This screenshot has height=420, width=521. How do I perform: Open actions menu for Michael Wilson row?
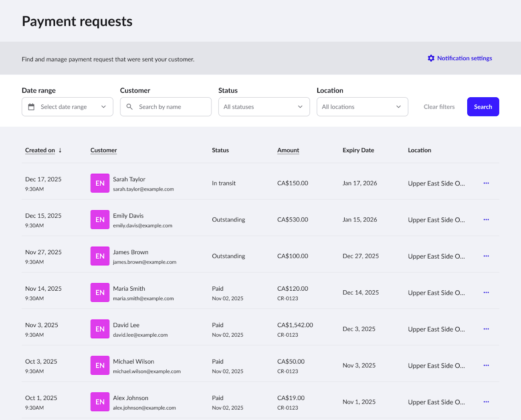pyautogui.click(x=486, y=365)
